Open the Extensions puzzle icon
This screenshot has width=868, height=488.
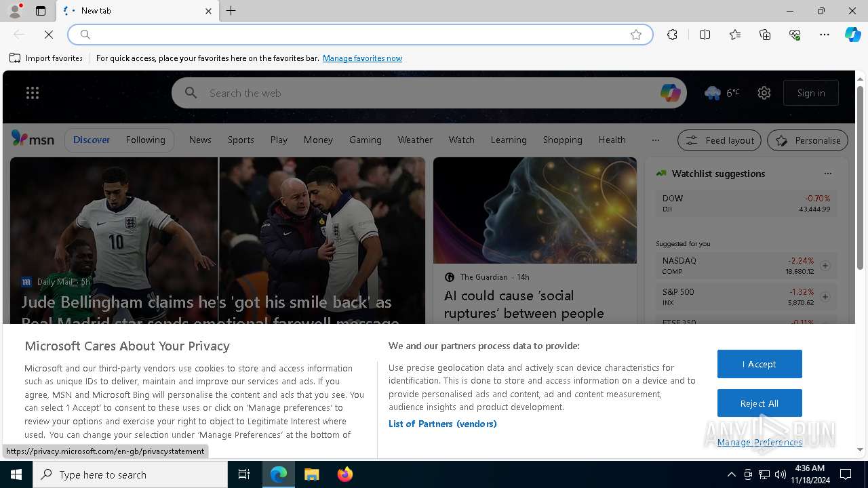(x=672, y=35)
